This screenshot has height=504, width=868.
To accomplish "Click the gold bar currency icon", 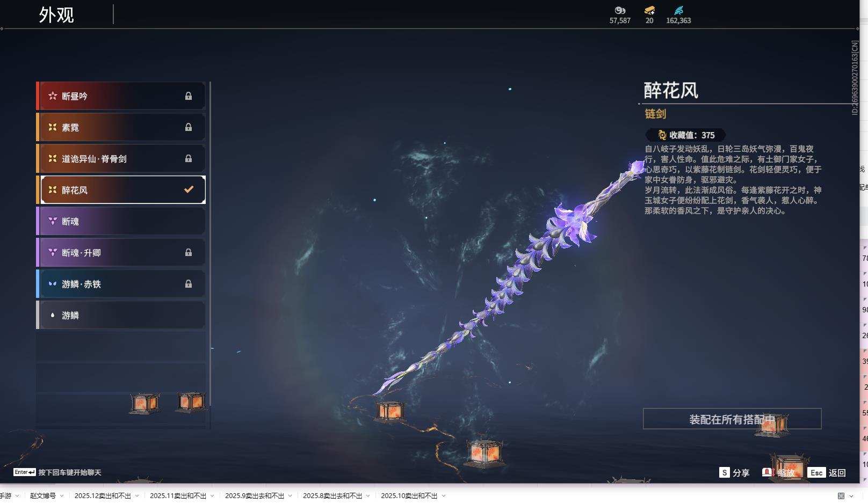I will [x=649, y=10].
